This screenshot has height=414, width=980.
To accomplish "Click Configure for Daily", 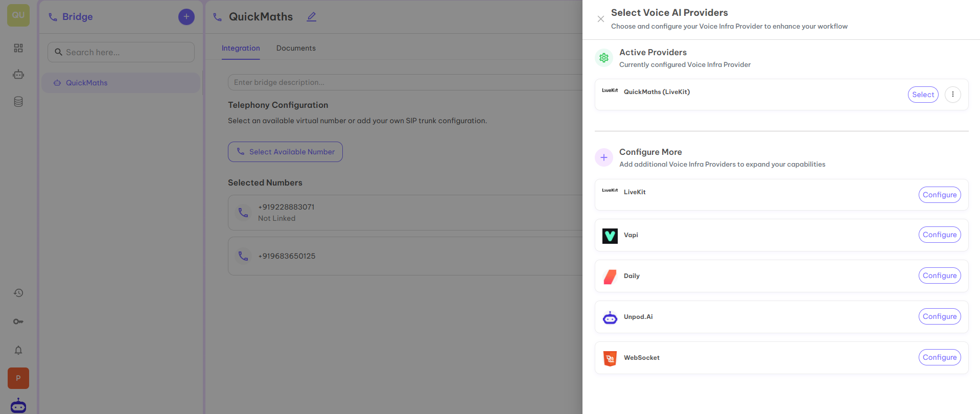I will pyautogui.click(x=940, y=275).
